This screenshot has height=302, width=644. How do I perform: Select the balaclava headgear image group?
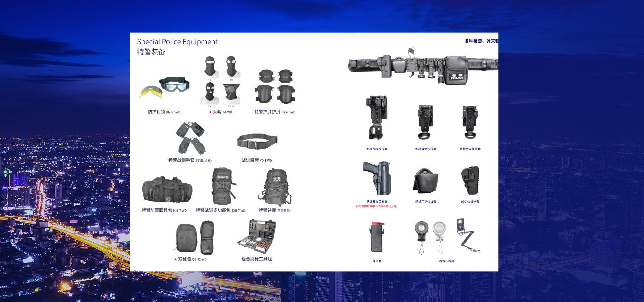pyautogui.click(x=220, y=81)
